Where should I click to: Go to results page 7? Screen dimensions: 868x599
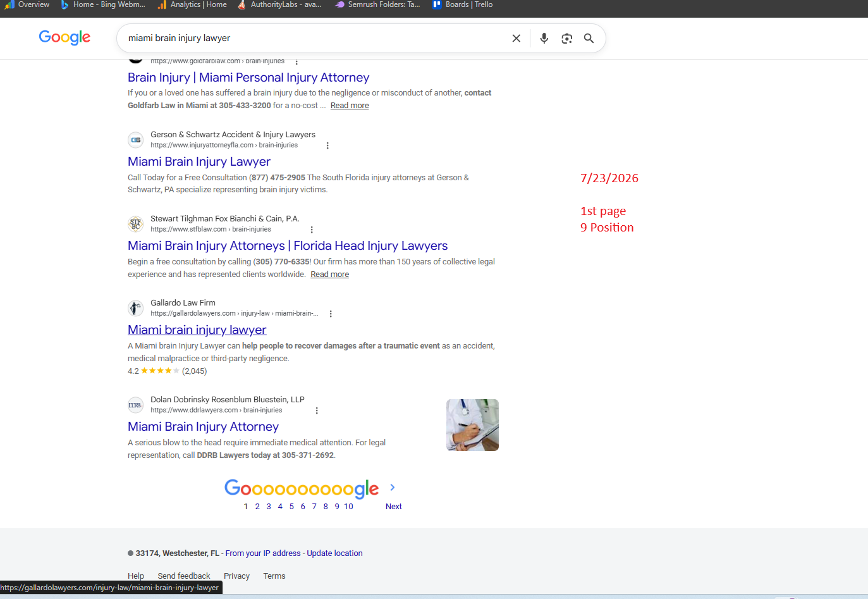coord(314,507)
